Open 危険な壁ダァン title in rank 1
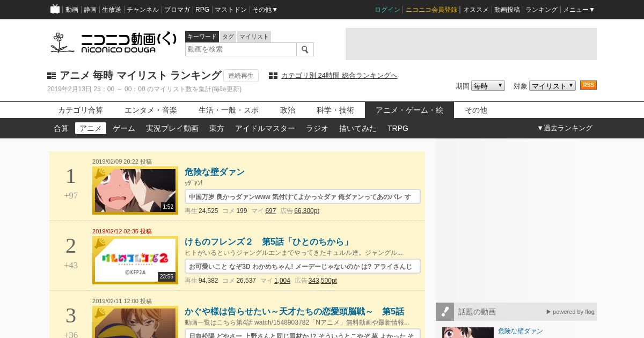 pos(215,172)
